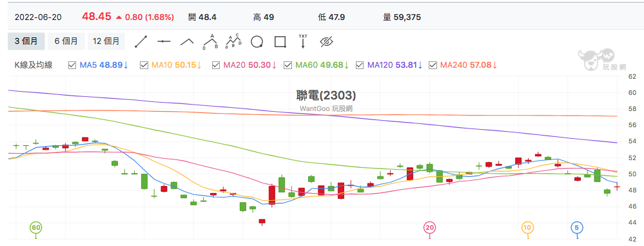644x246 pixels.
Task: Select the TXT text annotation tool
Action: click(x=303, y=41)
